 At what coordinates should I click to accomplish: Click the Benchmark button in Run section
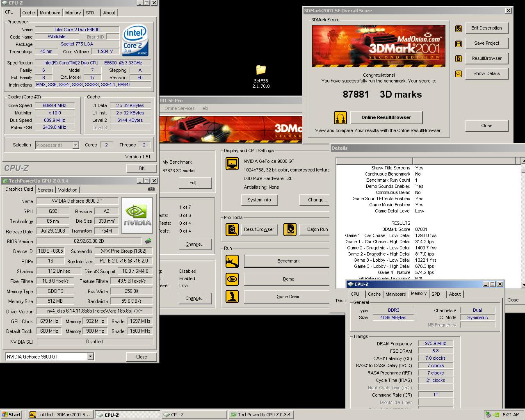point(287,261)
